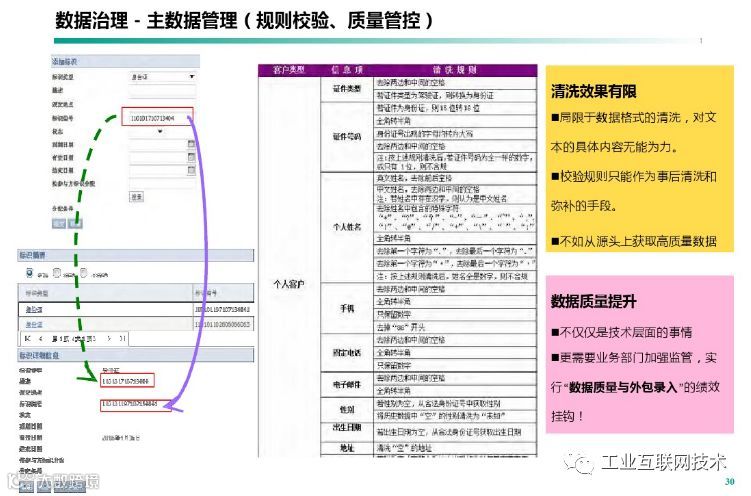The width and height of the screenshot is (751, 496).
Task: Expand the status dropdown below the ID number field
Action: point(160,132)
